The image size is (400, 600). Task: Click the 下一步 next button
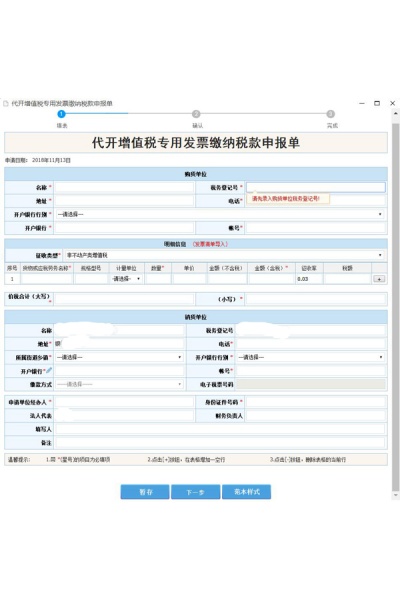196,492
